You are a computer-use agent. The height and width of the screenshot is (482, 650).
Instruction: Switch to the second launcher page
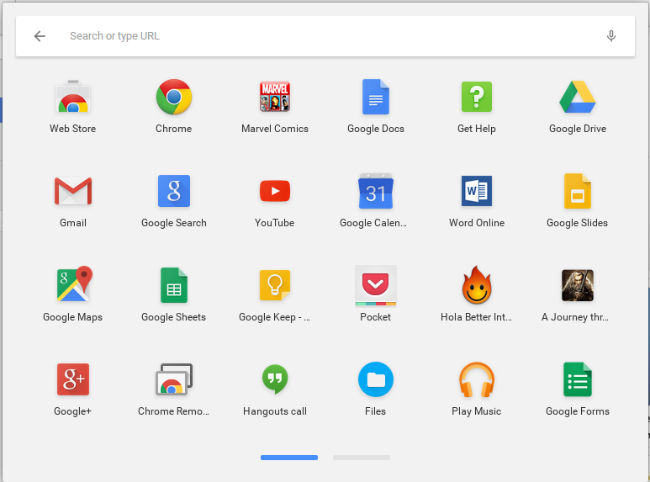tap(361, 458)
